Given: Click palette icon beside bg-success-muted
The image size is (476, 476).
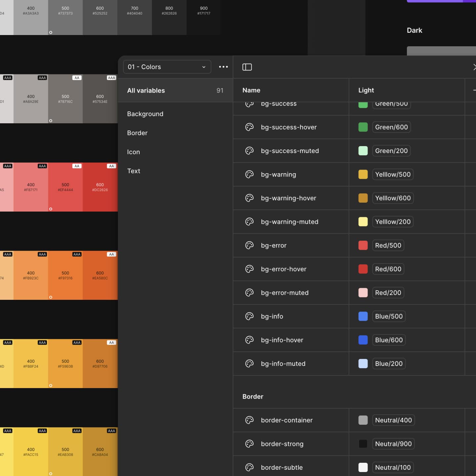Looking at the screenshot, I should pyautogui.click(x=249, y=151).
